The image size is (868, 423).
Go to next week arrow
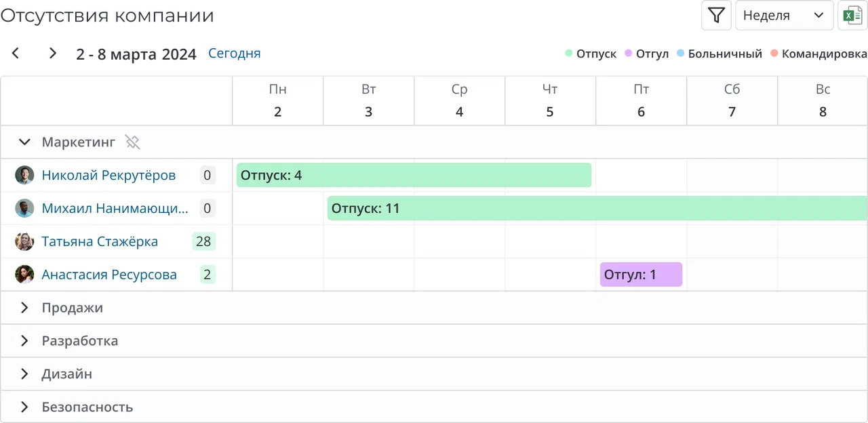point(53,54)
